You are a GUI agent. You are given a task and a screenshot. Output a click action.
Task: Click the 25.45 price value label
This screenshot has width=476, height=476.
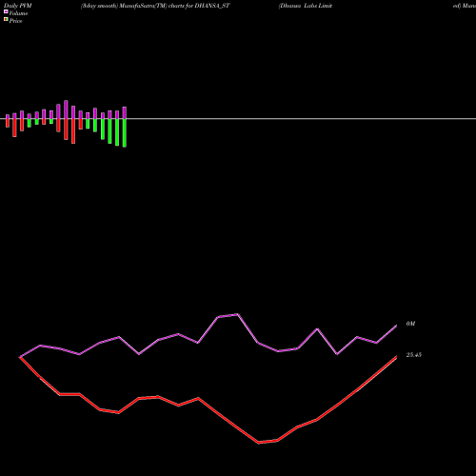(x=414, y=355)
